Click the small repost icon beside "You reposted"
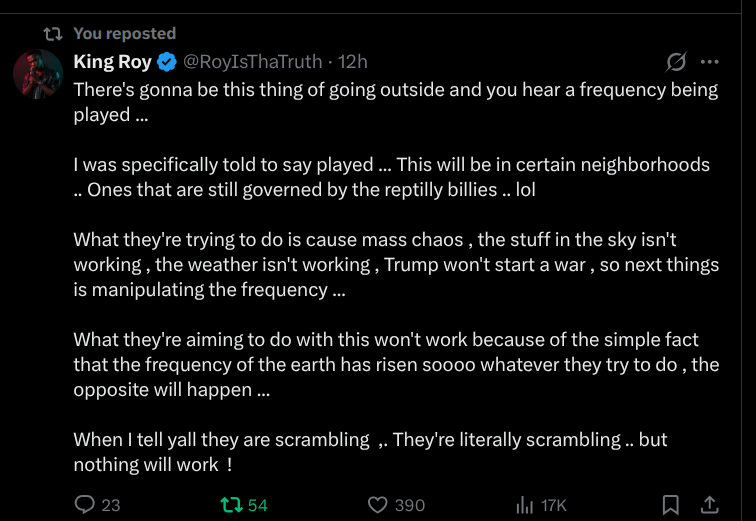756x521 pixels. (52, 34)
